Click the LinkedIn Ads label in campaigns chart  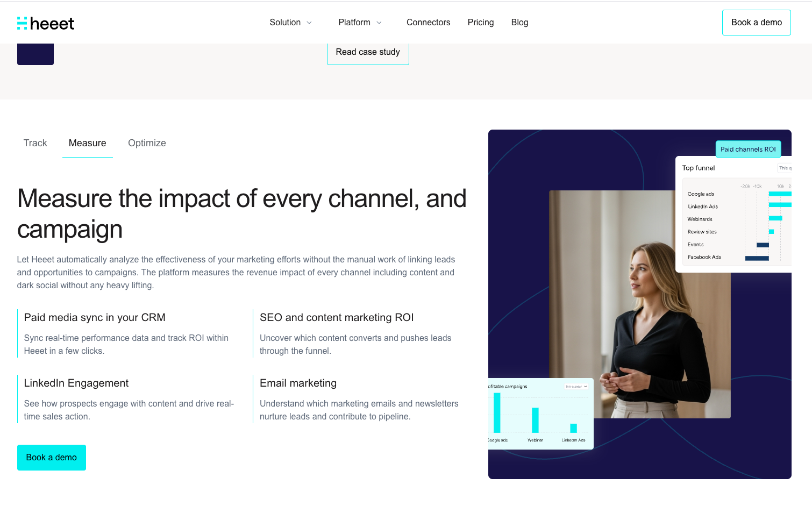[x=573, y=440]
